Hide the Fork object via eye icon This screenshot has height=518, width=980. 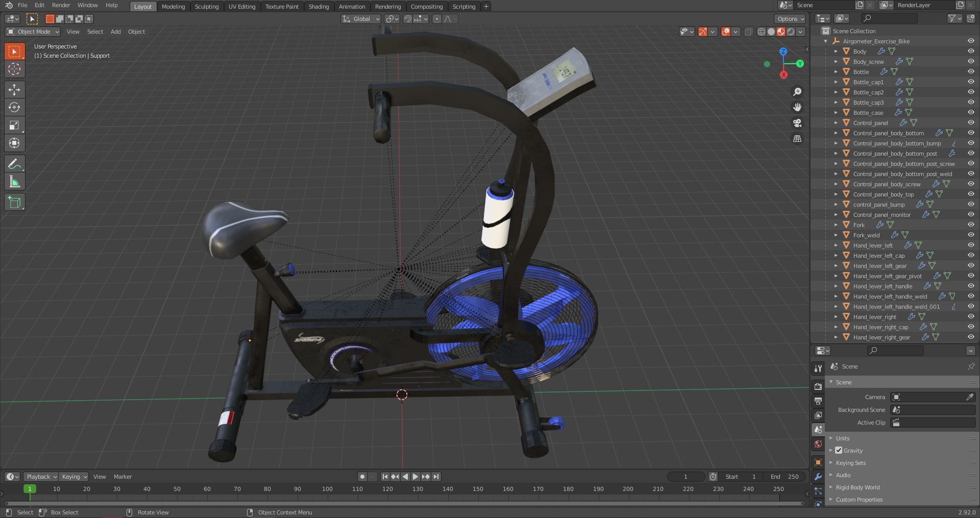click(971, 225)
